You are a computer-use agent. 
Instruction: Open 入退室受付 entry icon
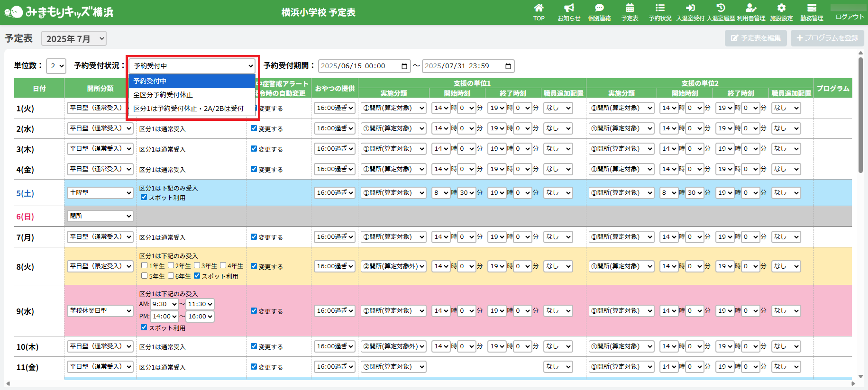click(x=690, y=8)
